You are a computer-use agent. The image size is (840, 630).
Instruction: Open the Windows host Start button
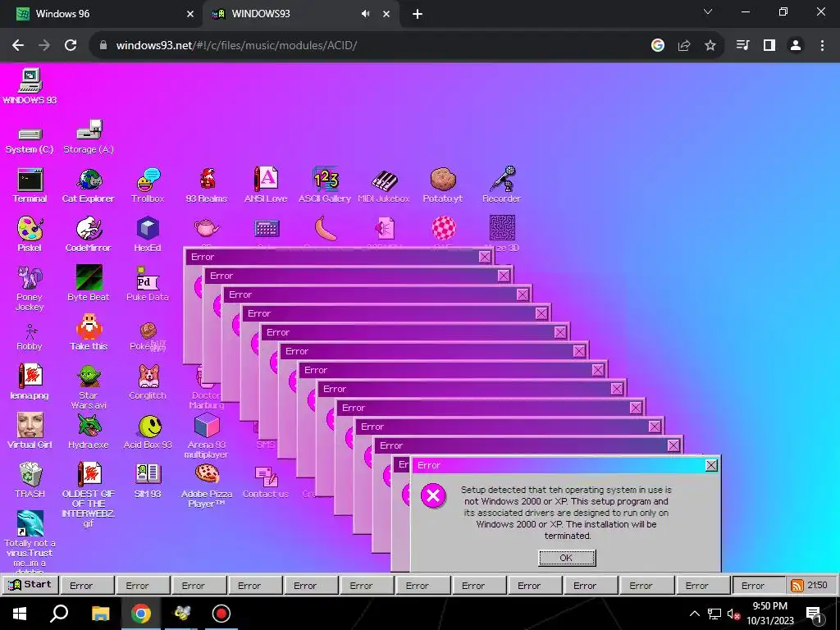20,614
